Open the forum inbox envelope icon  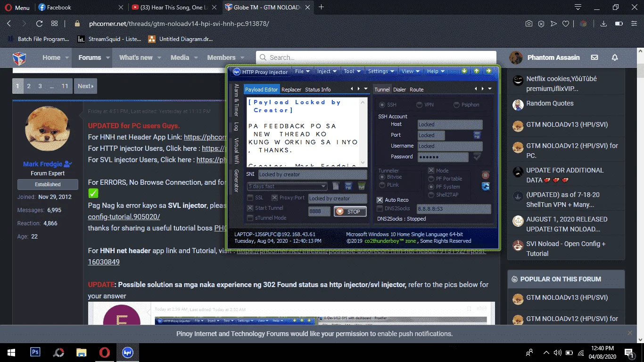594,58
